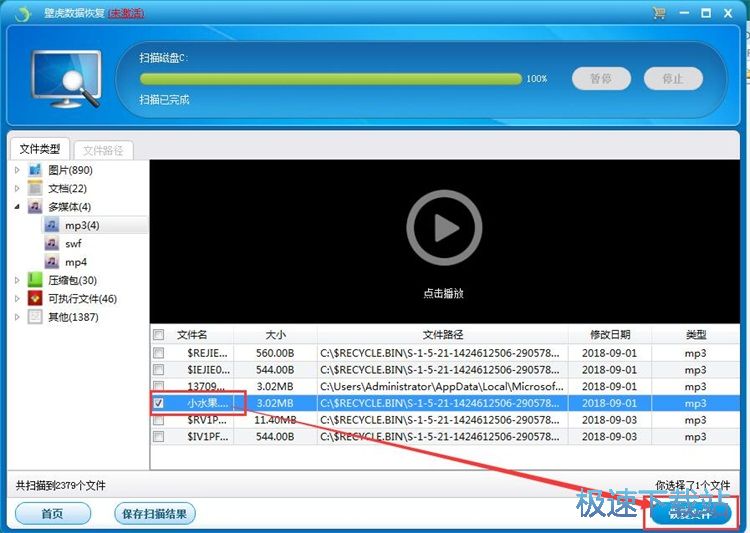Uncheck the 小水果... file checkbox

(158, 403)
